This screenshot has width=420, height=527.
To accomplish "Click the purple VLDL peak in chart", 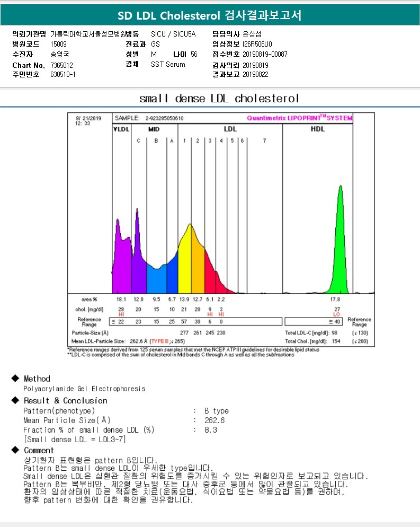I will click(121, 266).
